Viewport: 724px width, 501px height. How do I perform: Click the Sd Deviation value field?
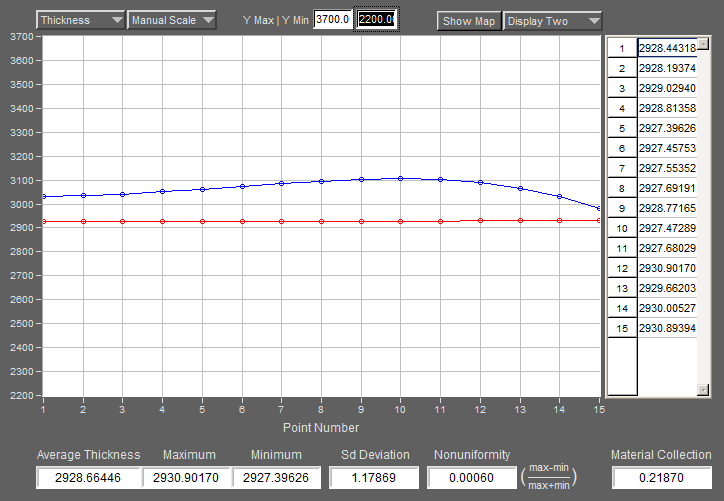tap(374, 477)
